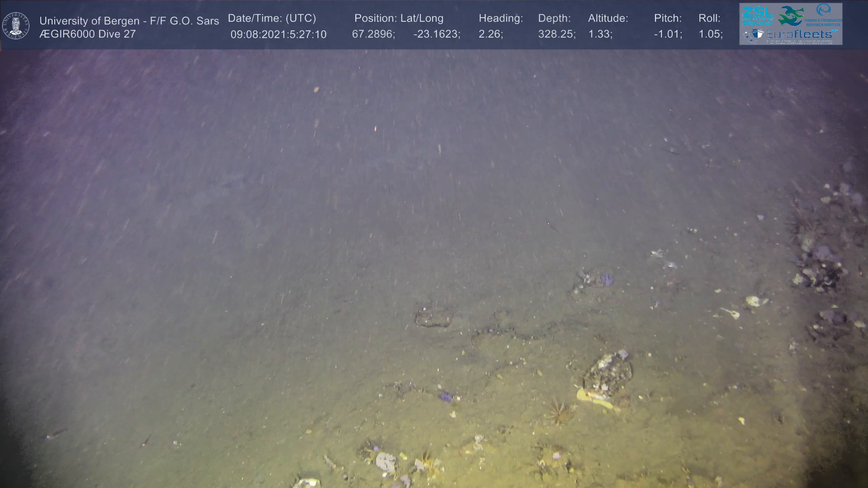The height and width of the screenshot is (488, 868).
Task: Click the Date/Time (UTC) label
Action: (x=272, y=18)
